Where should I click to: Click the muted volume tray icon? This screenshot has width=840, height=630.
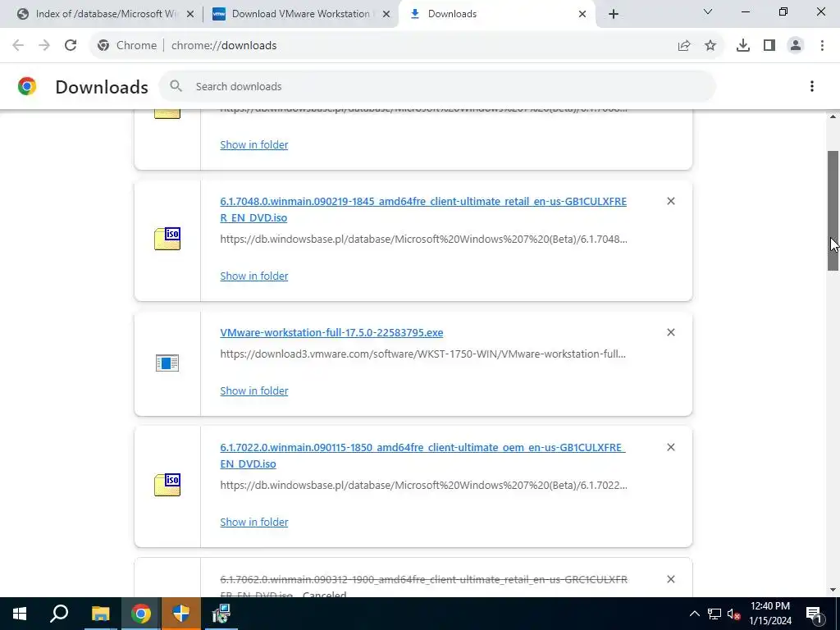734,614
